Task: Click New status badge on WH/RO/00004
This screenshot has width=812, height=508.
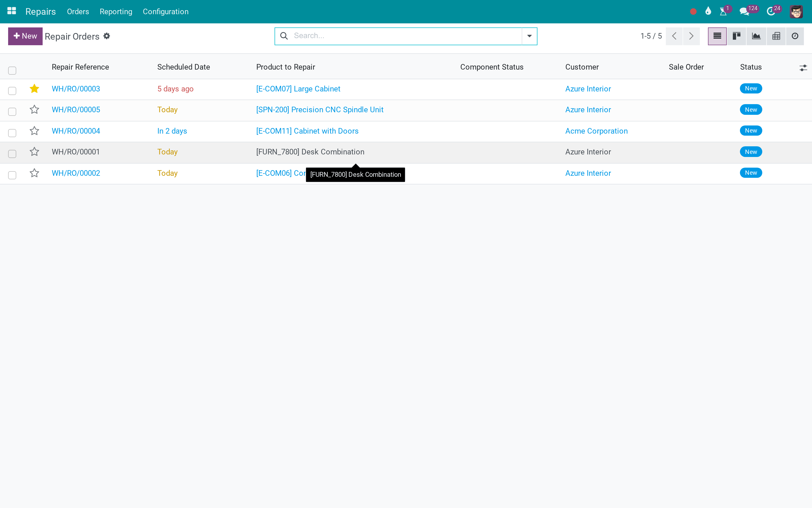Action: [751, 131]
